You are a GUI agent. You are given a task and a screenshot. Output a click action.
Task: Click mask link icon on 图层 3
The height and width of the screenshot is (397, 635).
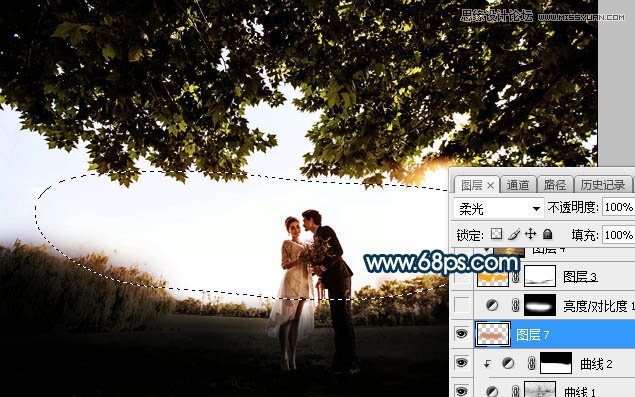coord(516,277)
